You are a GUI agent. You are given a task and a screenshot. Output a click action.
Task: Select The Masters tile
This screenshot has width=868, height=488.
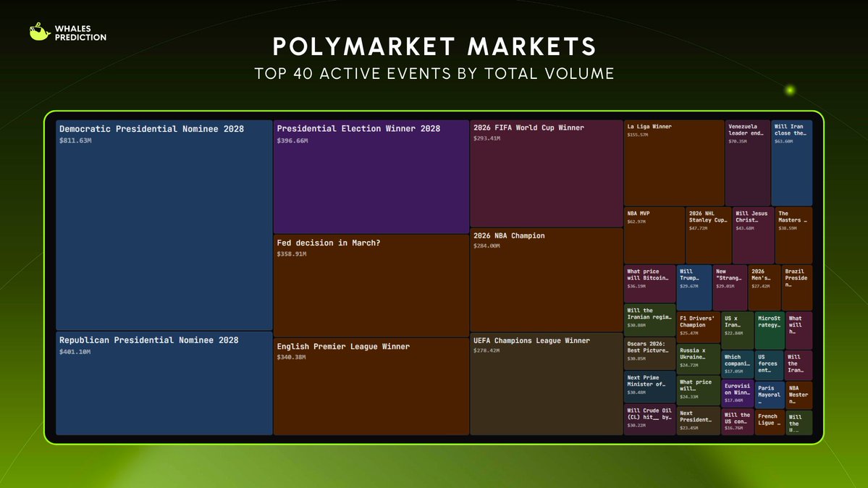point(794,235)
